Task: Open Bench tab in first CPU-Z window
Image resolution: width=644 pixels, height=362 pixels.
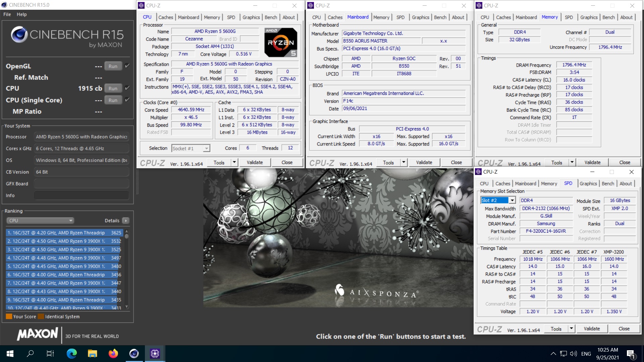Action: (x=271, y=17)
